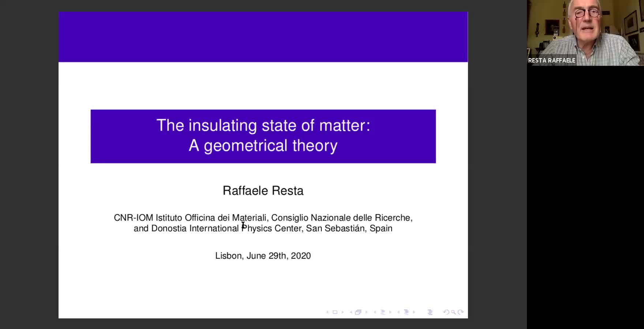This screenshot has height=329, width=644.
Task: Click the Beamer section navigation icon
Action: click(x=406, y=312)
